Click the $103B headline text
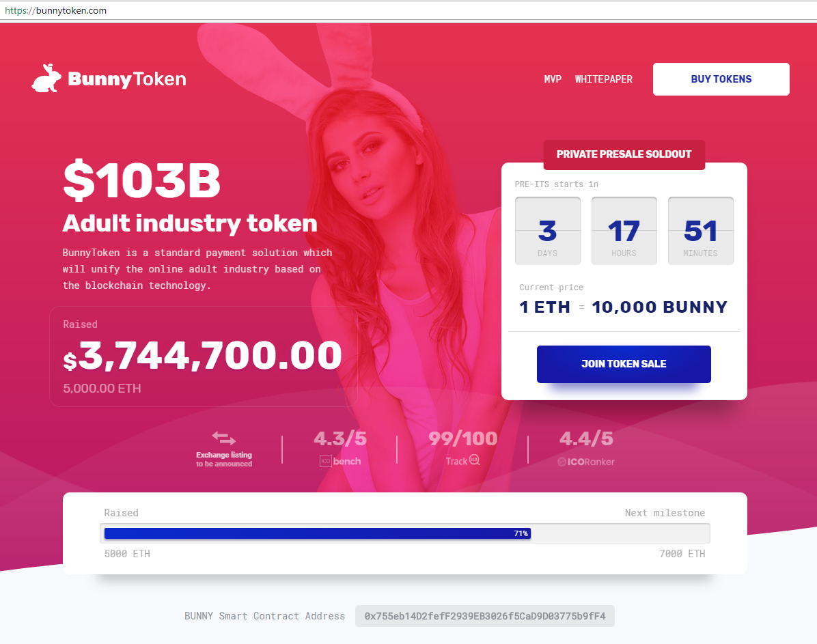Screen dimensions: 817x644 (141, 180)
